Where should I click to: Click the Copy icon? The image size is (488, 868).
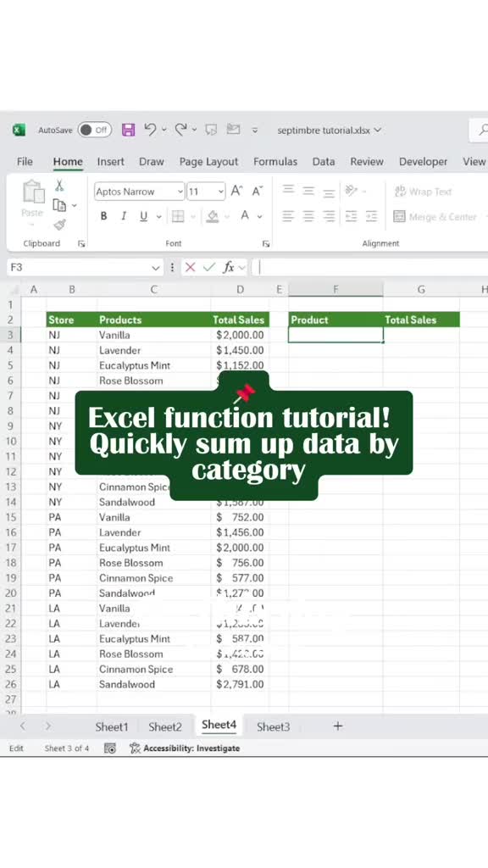tap(59, 205)
